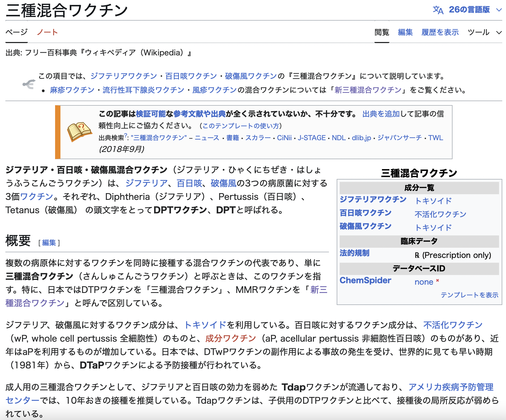
Task: Open 不活化ワクチン link in 概要 body text
Action: pyautogui.click(x=453, y=325)
